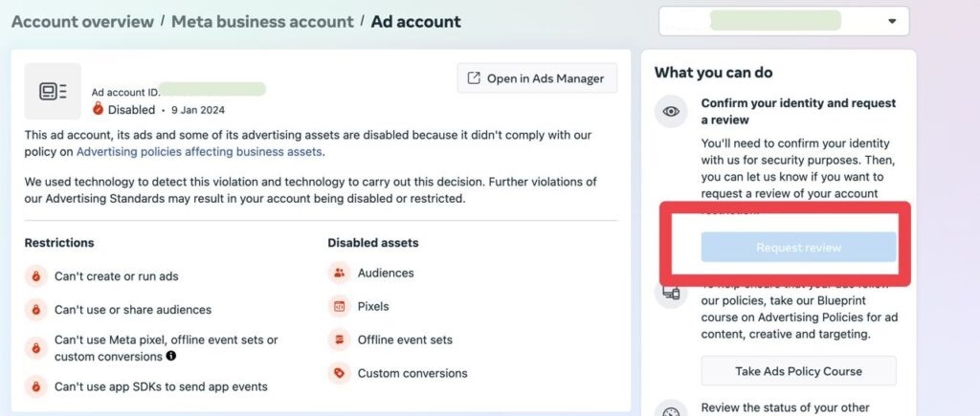
Task: Click Can't create or run ads text
Action: 116,276
